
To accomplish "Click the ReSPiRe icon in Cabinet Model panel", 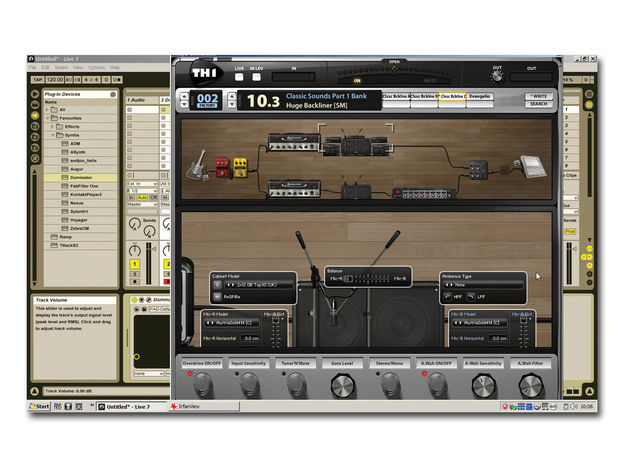I will click(217, 297).
